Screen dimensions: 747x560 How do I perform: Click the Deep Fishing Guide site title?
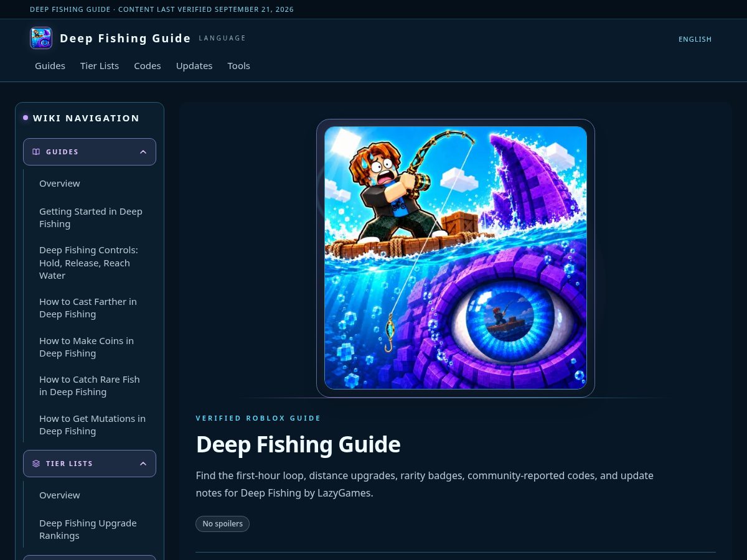click(x=125, y=39)
